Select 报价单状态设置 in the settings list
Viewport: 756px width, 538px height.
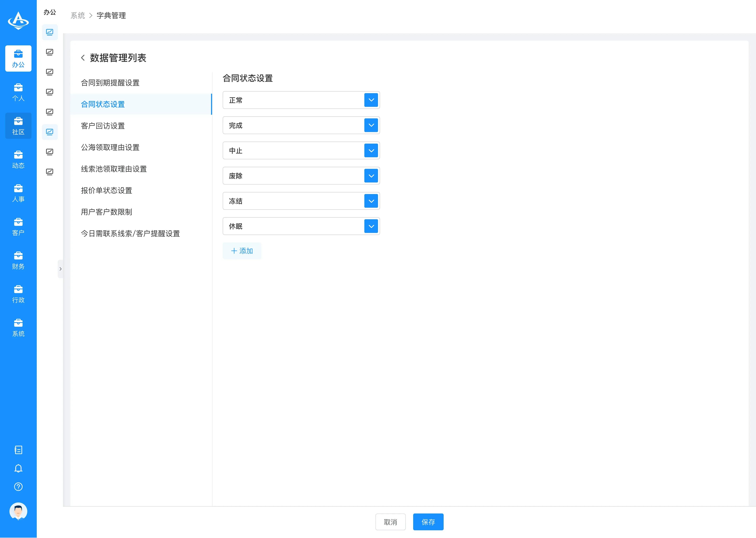click(107, 191)
